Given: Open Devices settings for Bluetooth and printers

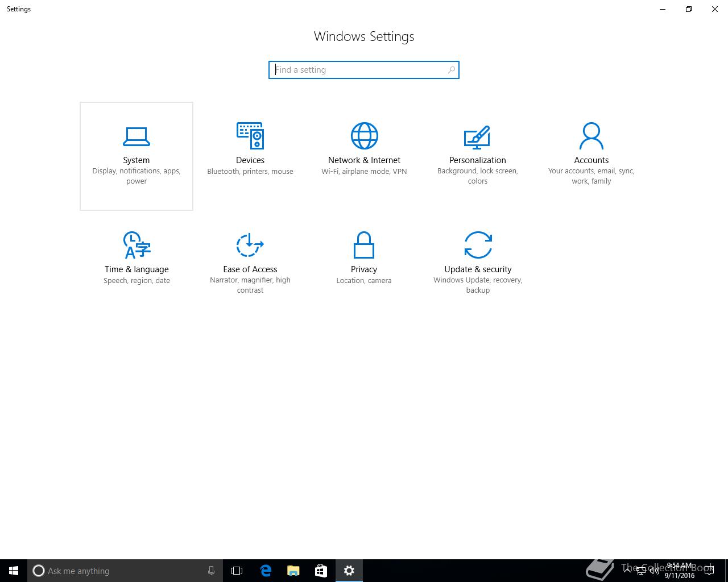Looking at the screenshot, I should 250,156.
